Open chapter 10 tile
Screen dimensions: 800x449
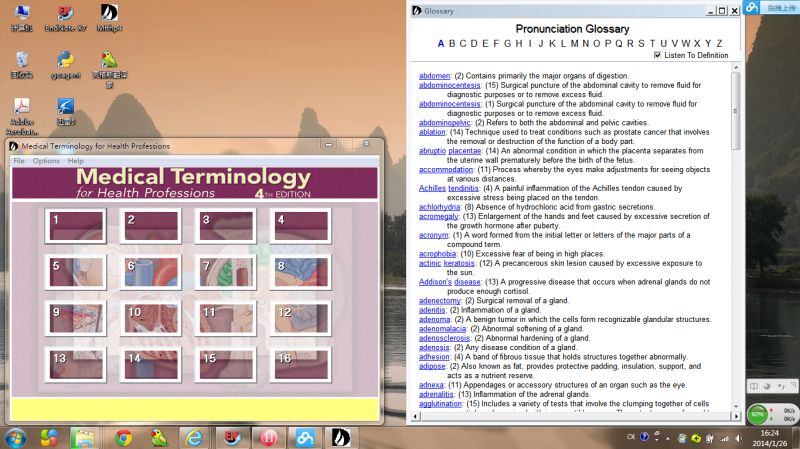[x=151, y=318]
